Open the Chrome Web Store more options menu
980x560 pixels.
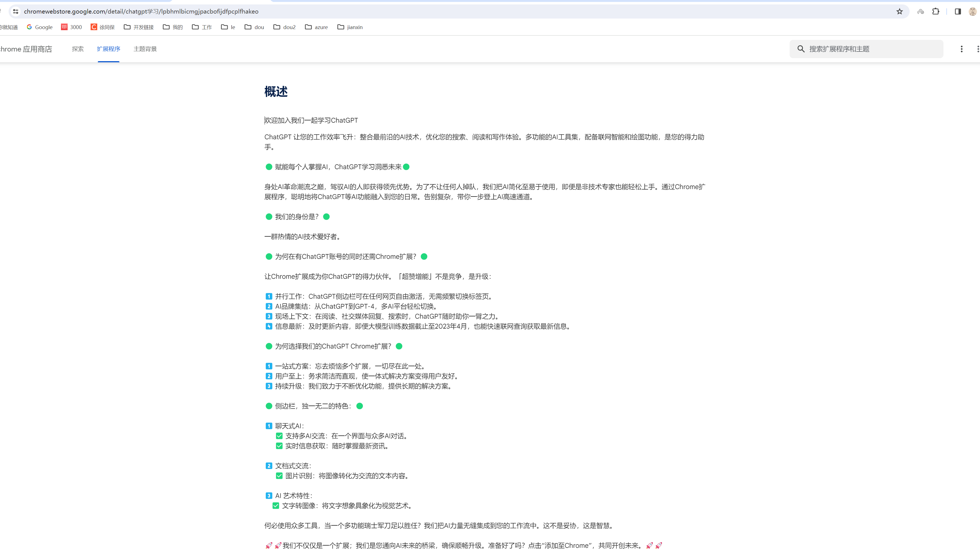point(961,49)
